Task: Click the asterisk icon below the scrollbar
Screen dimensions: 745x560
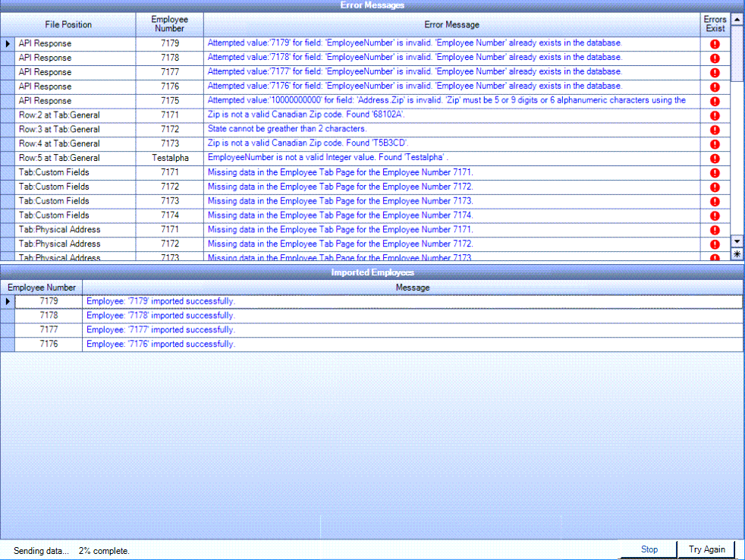Action: tap(737, 253)
